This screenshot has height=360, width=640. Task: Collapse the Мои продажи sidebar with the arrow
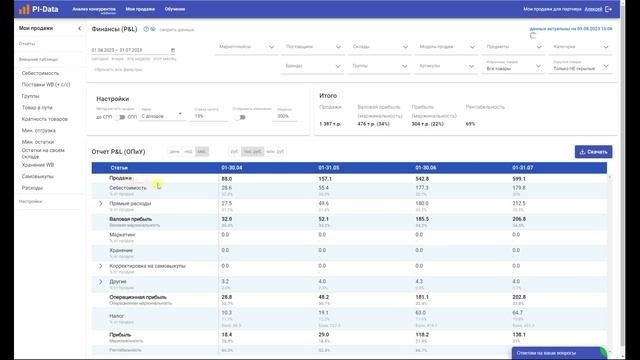pyautogui.click(x=80, y=28)
